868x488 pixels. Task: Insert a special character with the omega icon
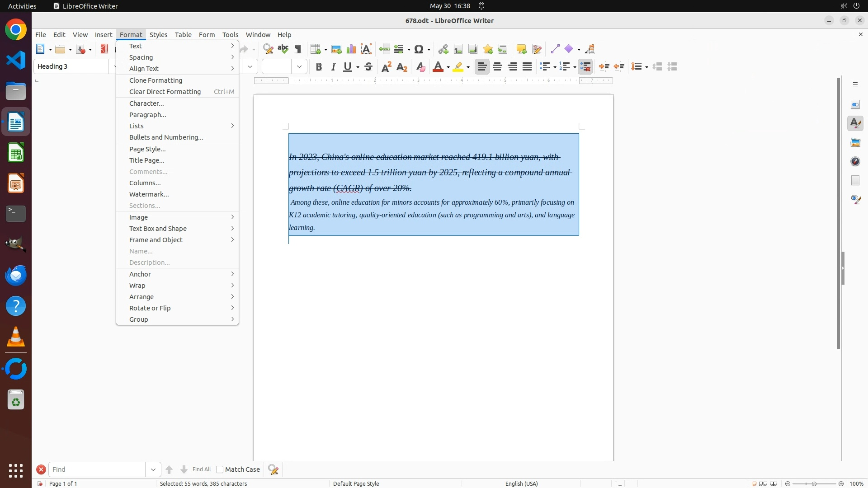pos(419,49)
